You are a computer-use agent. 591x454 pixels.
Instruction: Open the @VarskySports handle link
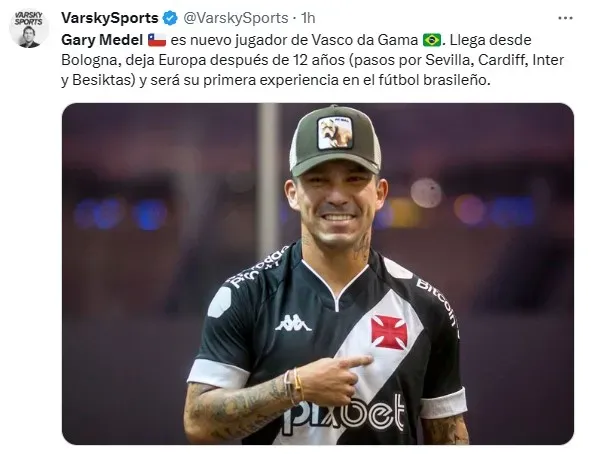236,18
